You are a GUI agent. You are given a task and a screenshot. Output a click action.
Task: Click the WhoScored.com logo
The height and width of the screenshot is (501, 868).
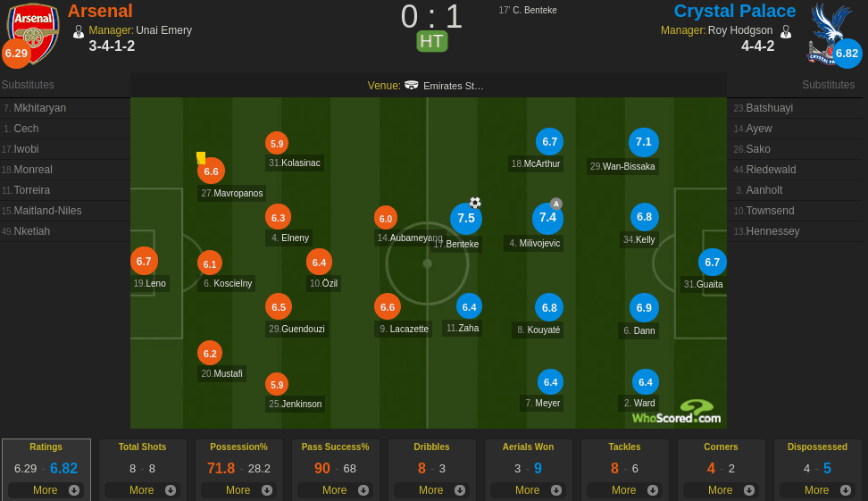(677, 413)
